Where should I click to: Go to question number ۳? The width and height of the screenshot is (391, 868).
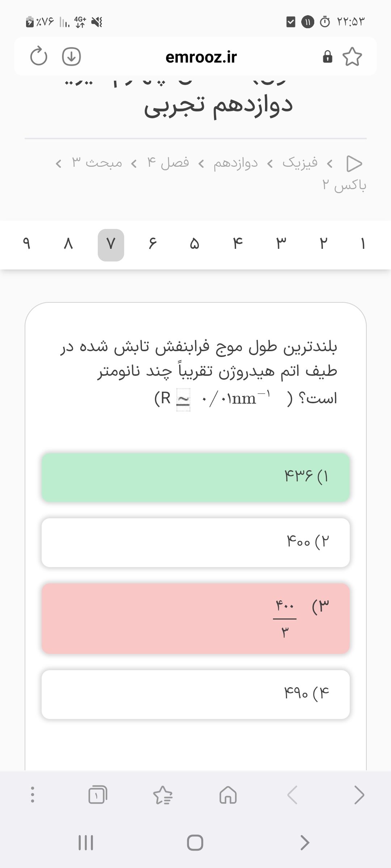[x=281, y=245]
